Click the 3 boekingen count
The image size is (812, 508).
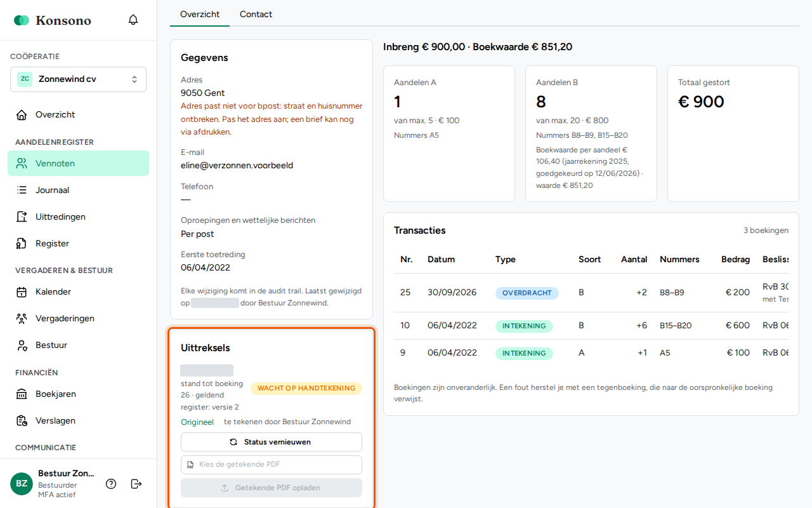[x=766, y=231]
